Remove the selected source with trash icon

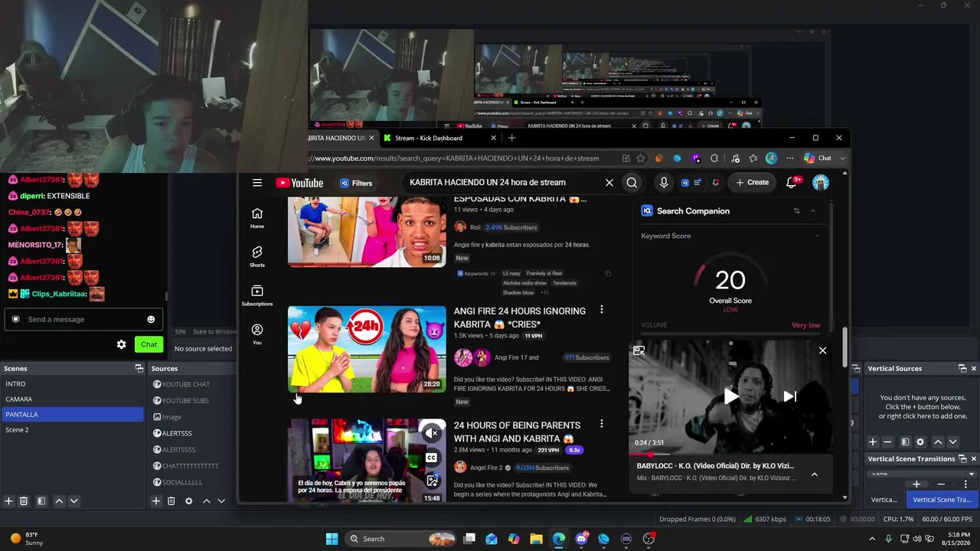(171, 501)
